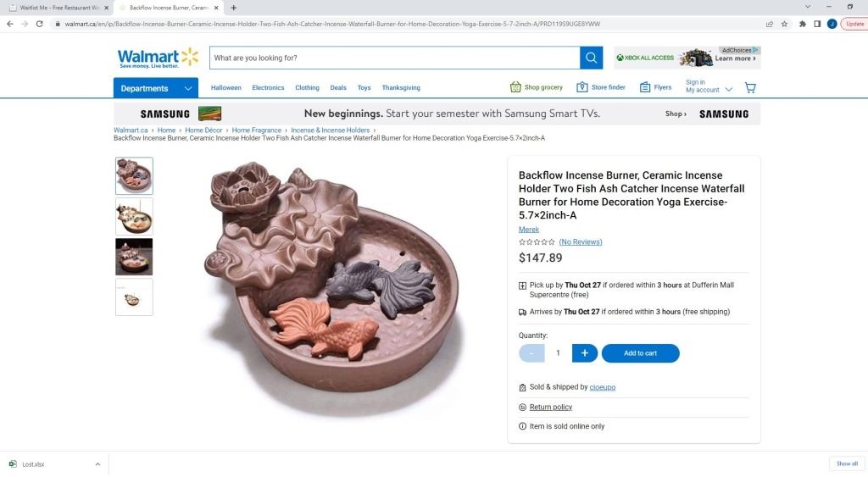Click the search magnifier button
The height and width of the screenshot is (477, 868).
[591, 58]
